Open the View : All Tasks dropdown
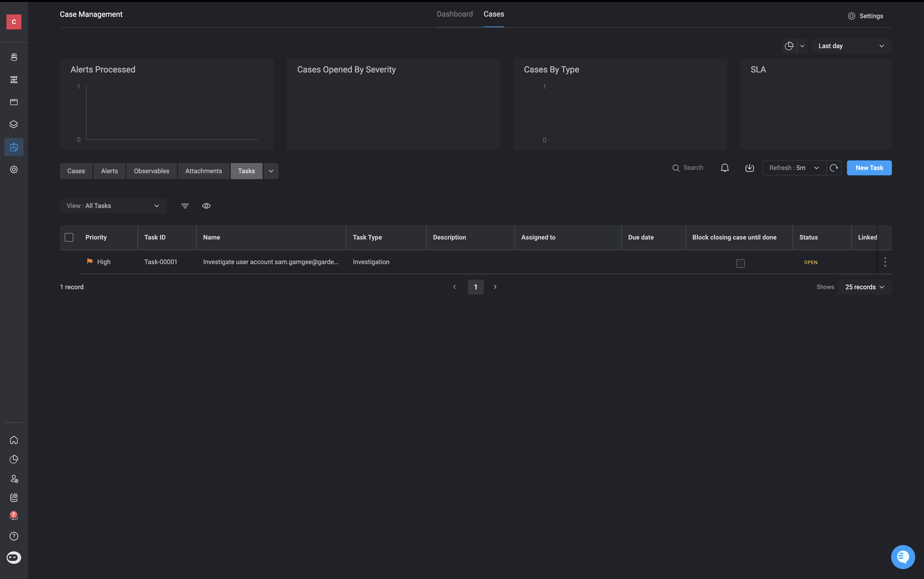This screenshot has width=924, height=579. pos(113,206)
